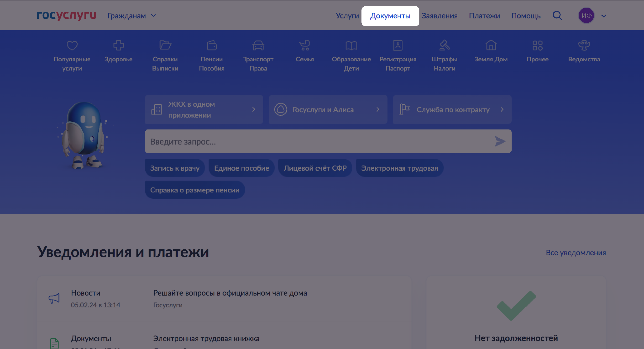
Task: Click the Alisa circle icon on card
Action: click(280, 109)
